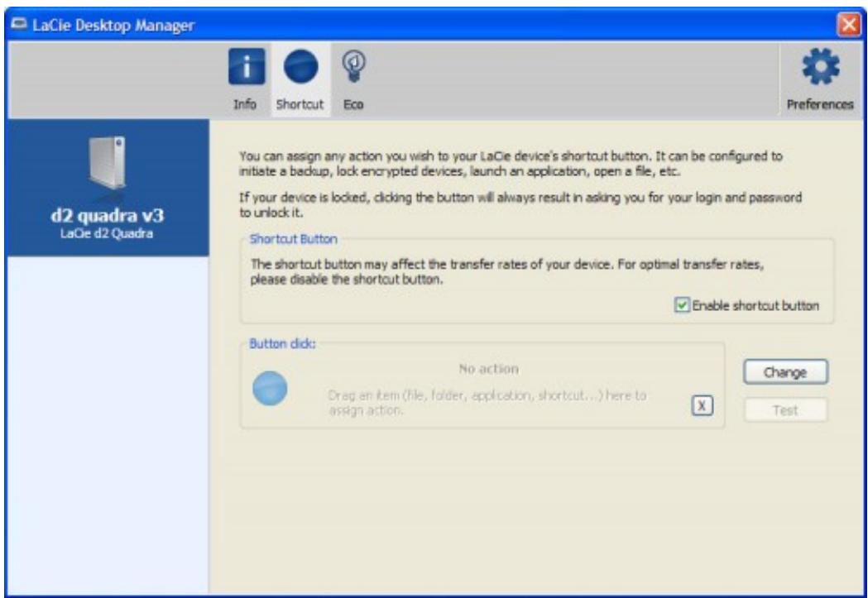Uncheck Enable shortcut button checkbox
Screen dimensions: 868x598
[682, 305]
